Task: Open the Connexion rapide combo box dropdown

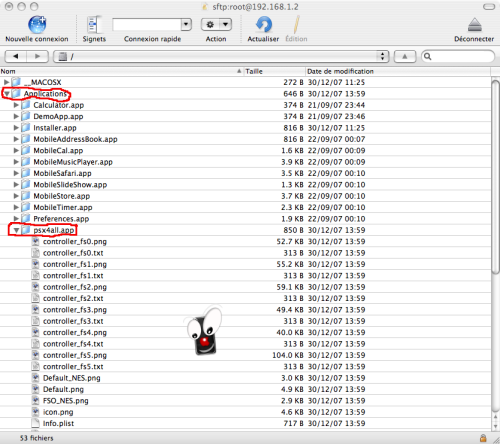Action: [x=186, y=24]
